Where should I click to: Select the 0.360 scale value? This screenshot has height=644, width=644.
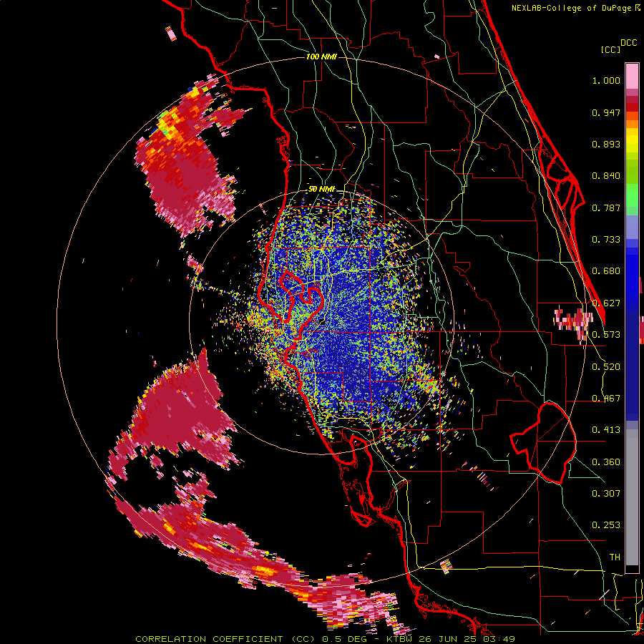tap(606, 462)
